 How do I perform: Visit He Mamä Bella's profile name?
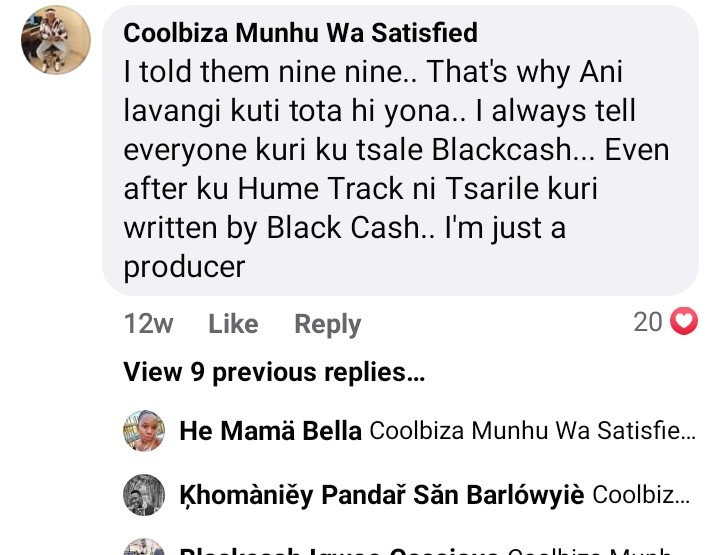coord(270,432)
